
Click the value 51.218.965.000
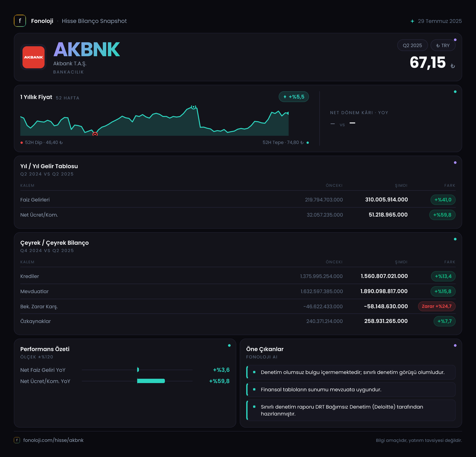click(388, 214)
